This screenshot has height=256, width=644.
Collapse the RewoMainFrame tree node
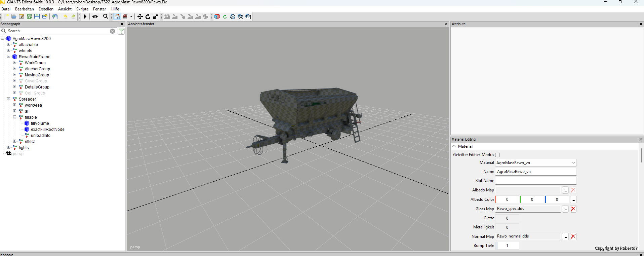pyautogui.click(x=9, y=57)
